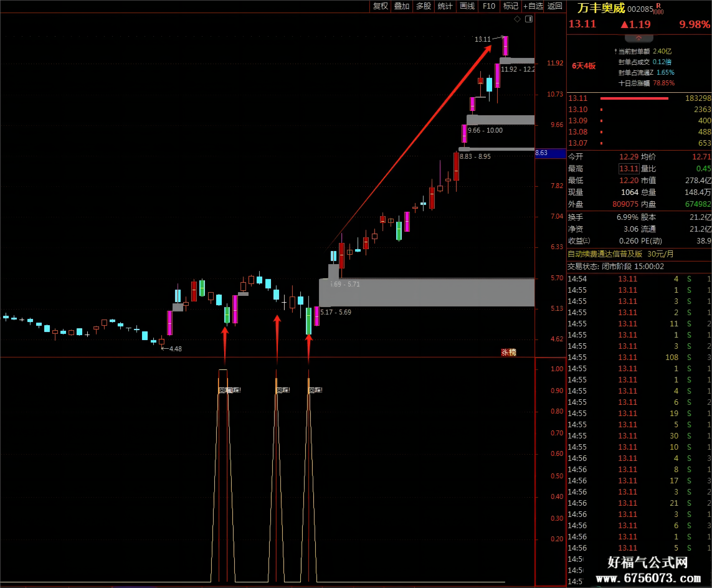Click the 均价 value 12.71
The image size is (712, 588).
point(701,156)
